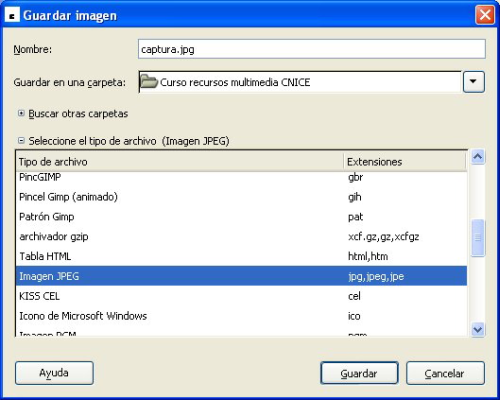The width and height of the screenshot is (500, 400).
Task: Select PincGIMP file type
Action: pos(241,177)
